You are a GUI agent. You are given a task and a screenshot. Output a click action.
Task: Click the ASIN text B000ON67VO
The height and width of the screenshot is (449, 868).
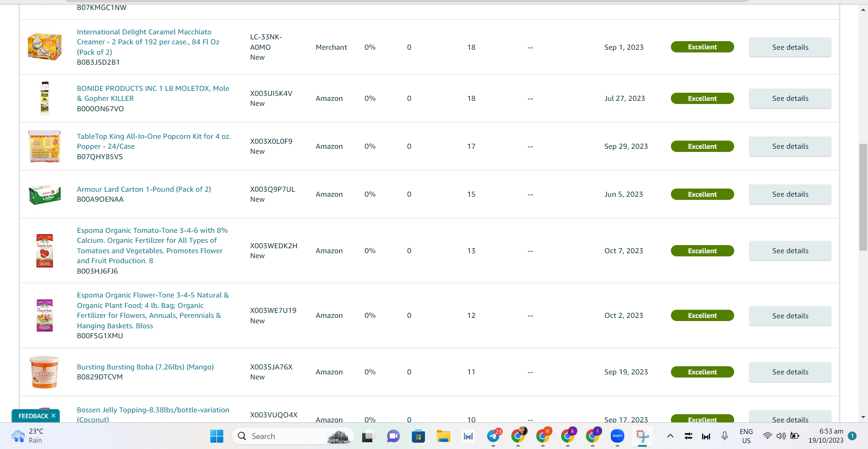click(100, 109)
